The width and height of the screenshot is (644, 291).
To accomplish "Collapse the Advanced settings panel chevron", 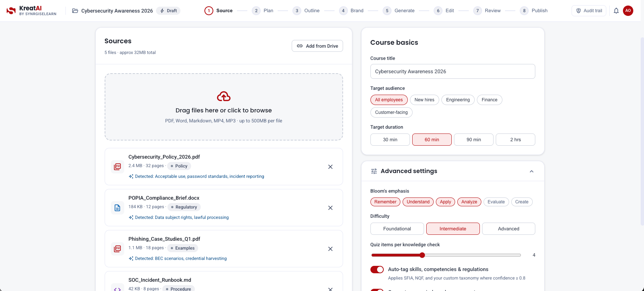I will [x=532, y=171].
